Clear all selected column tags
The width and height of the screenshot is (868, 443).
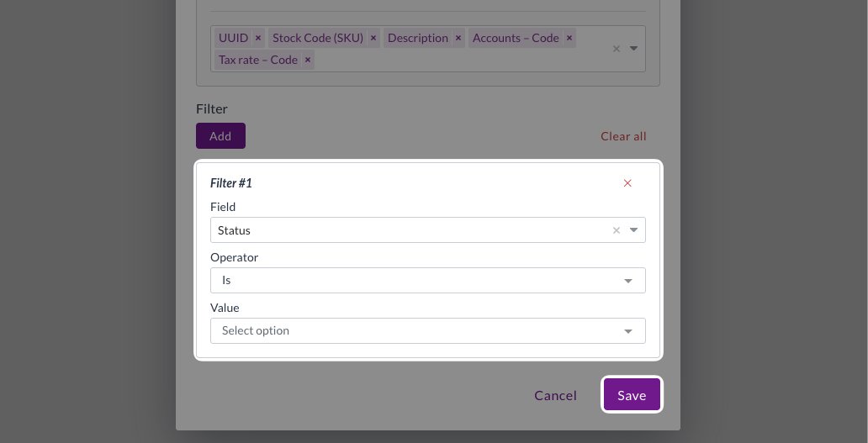point(617,49)
